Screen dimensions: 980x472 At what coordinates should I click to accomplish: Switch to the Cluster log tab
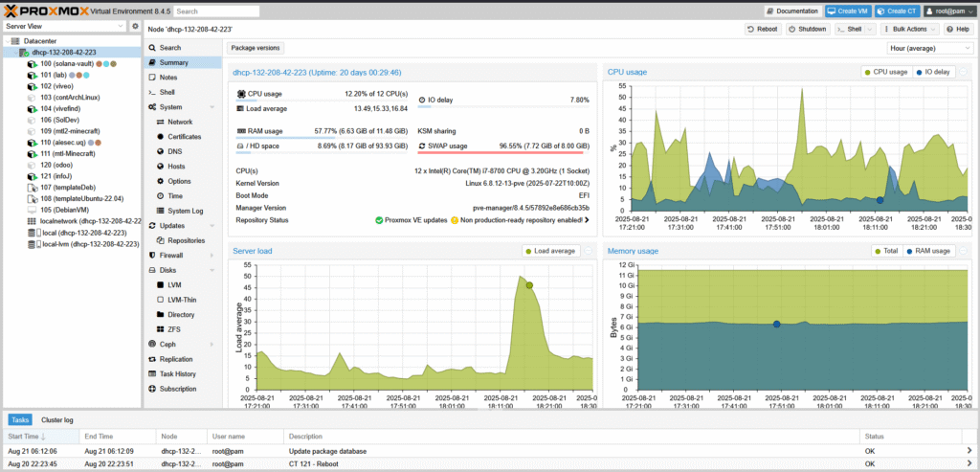coord(56,419)
